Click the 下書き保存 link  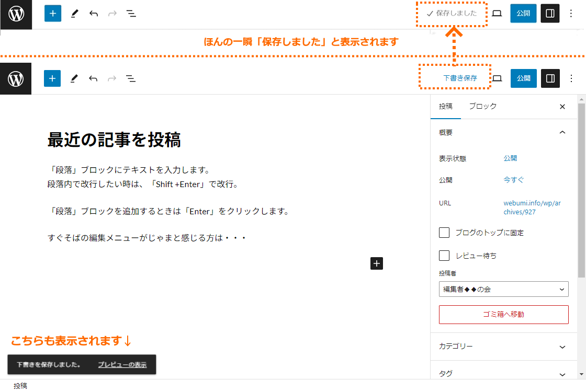pyautogui.click(x=460, y=78)
